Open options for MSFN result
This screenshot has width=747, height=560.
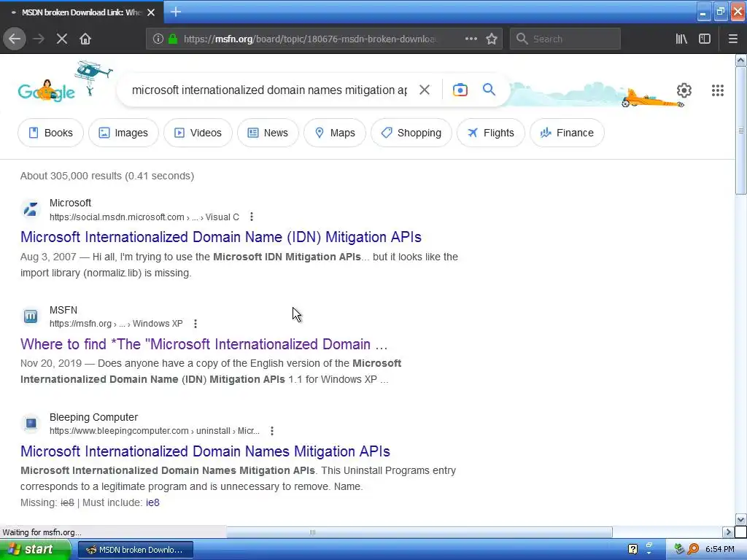[196, 324]
